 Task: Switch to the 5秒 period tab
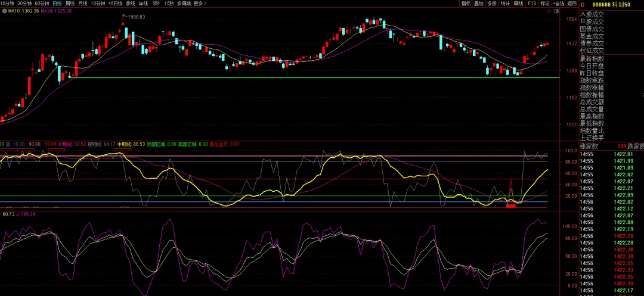click(156, 4)
